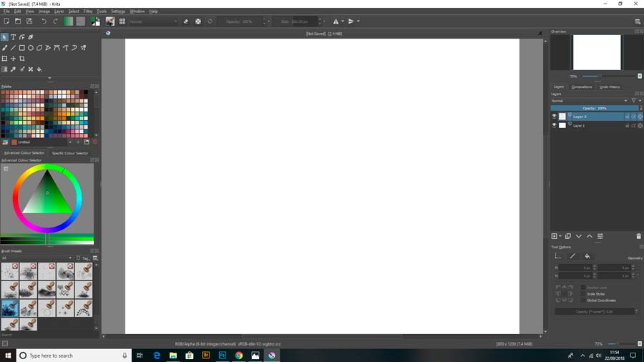The width and height of the screenshot is (644, 362).
Task: Select the Colorize Mask tool
Action: [21, 69]
